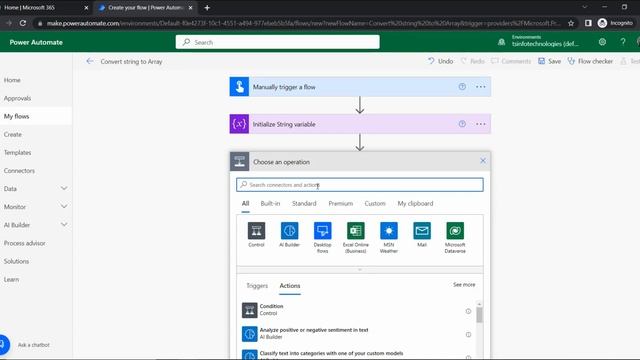Open the Flow checker
This screenshot has height=360, width=640.
click(x=590, y=61)
